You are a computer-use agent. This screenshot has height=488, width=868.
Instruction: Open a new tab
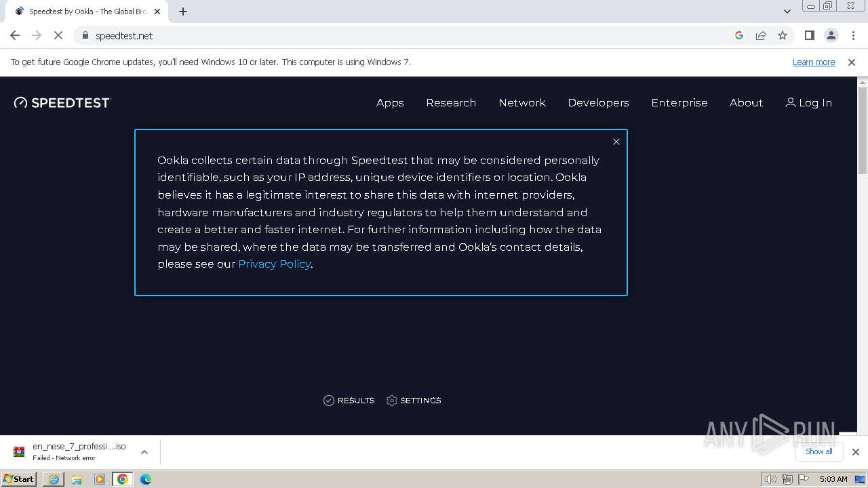pyautogui.click(x=183, y=12)
